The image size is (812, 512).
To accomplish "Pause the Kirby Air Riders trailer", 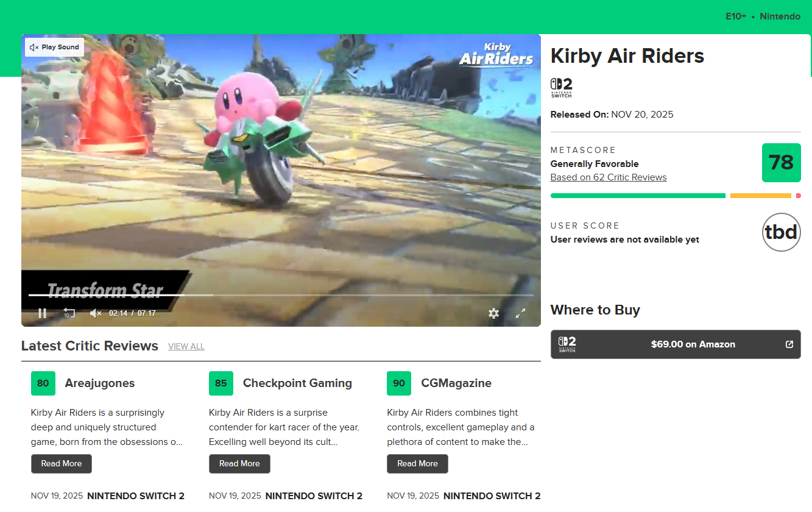I will coord(42,313).
